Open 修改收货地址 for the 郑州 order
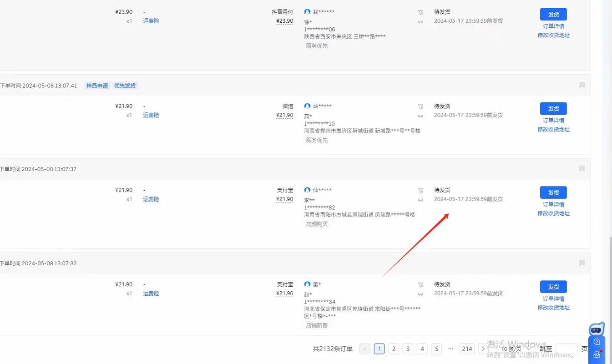Image resolution: width=612 pixels, height=364 pixels. [553, 130]
